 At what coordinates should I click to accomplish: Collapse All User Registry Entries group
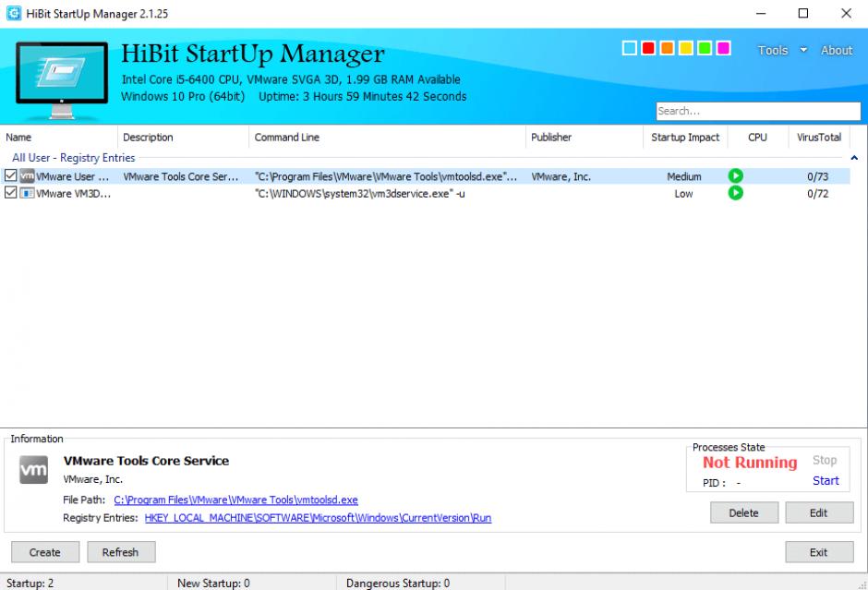pyautogui.click(x=854, y=158)
